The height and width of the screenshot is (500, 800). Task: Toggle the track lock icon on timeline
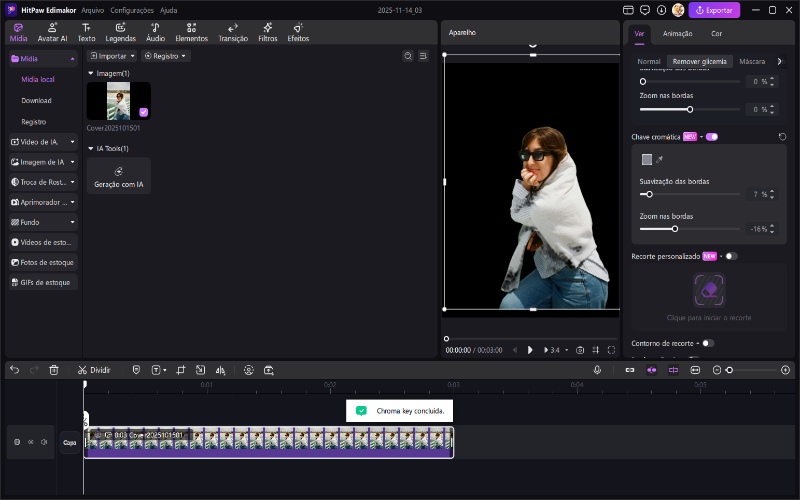point(17,442)
